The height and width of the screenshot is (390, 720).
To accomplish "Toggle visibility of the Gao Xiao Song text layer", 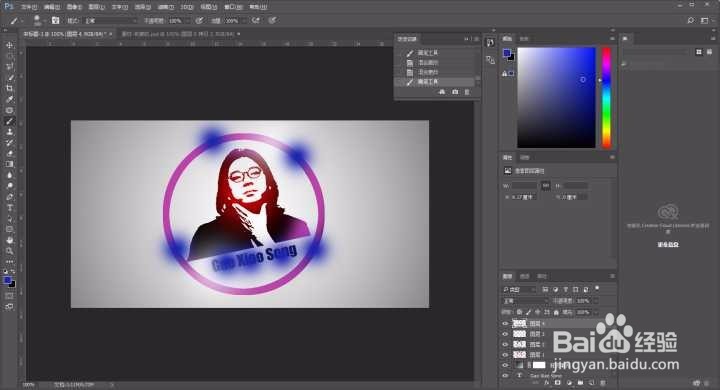I will click(x=505, y=375).
